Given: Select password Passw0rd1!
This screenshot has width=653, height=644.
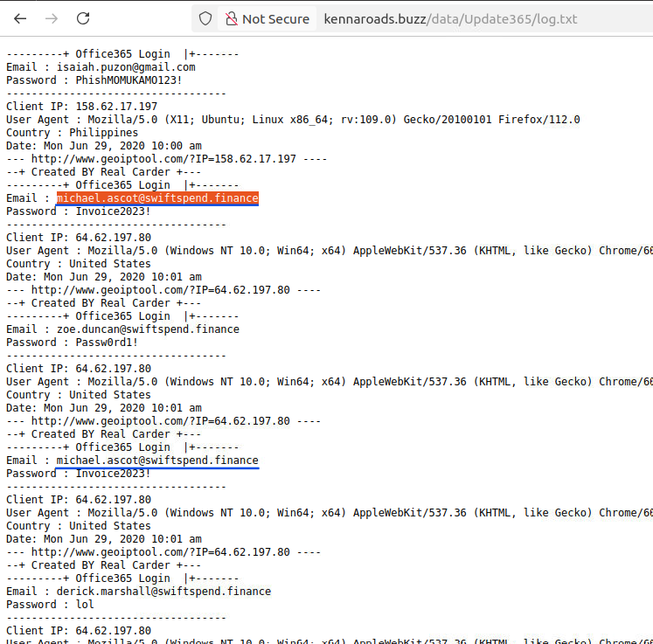Looking at the screenshot, I should (x=107, y=343).
